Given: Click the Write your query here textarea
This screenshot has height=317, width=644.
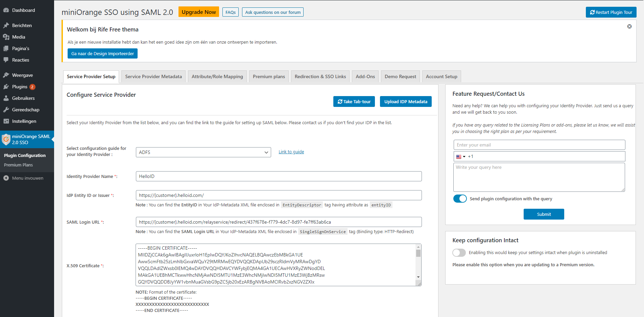Looking at the screenshot, I should pos(539,177).
